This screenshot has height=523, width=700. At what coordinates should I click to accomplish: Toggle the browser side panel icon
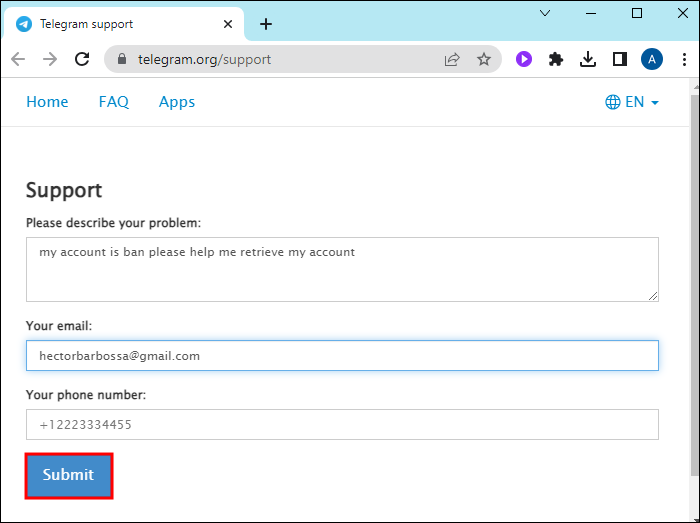(620, 59)
